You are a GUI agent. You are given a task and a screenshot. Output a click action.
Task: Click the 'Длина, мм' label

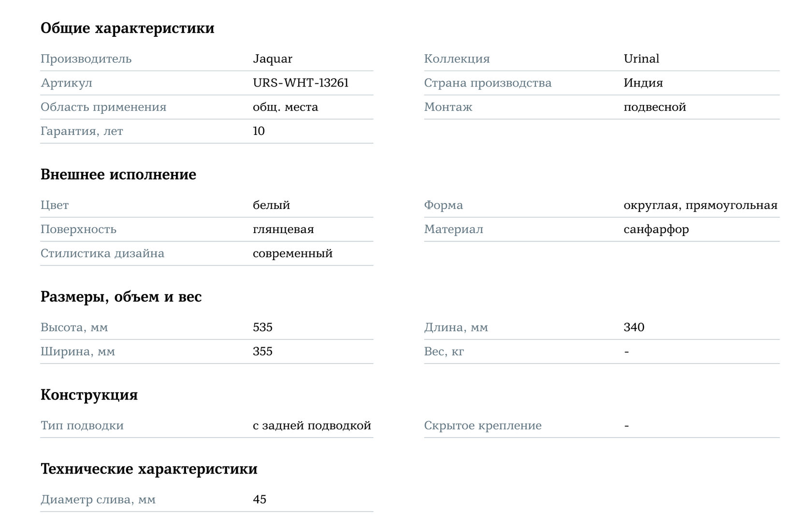tap(456, 327)
